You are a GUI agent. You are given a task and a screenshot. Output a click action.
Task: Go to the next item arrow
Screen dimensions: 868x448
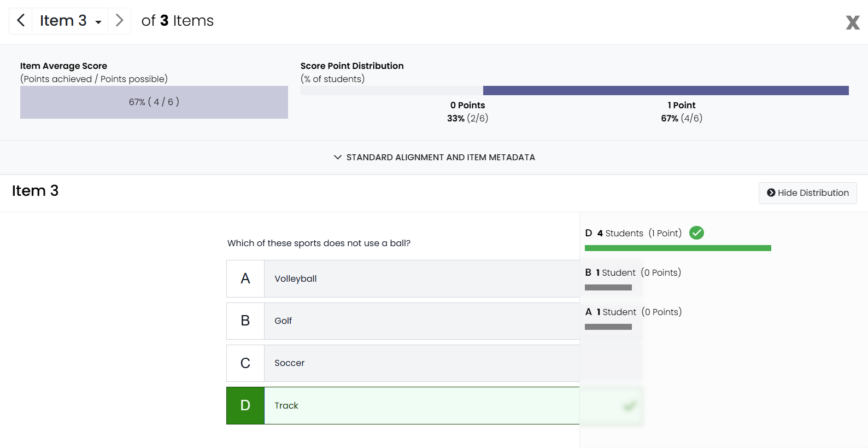pos(119,21)
